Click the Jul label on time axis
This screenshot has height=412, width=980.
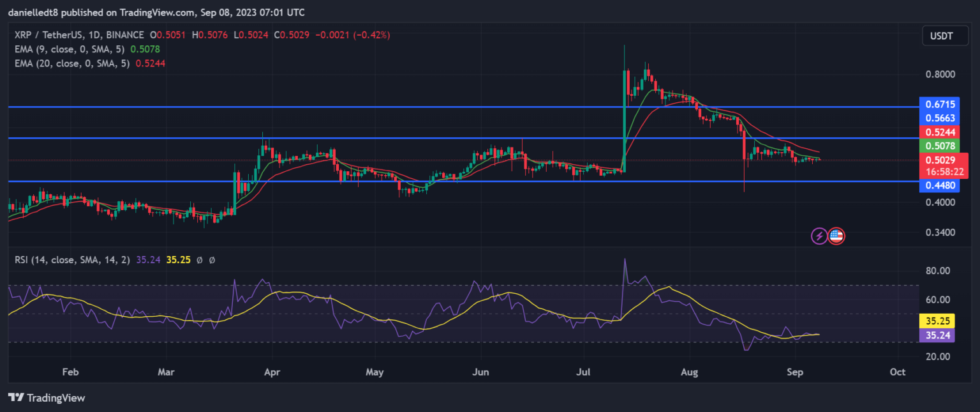click(x=583, y=372)
